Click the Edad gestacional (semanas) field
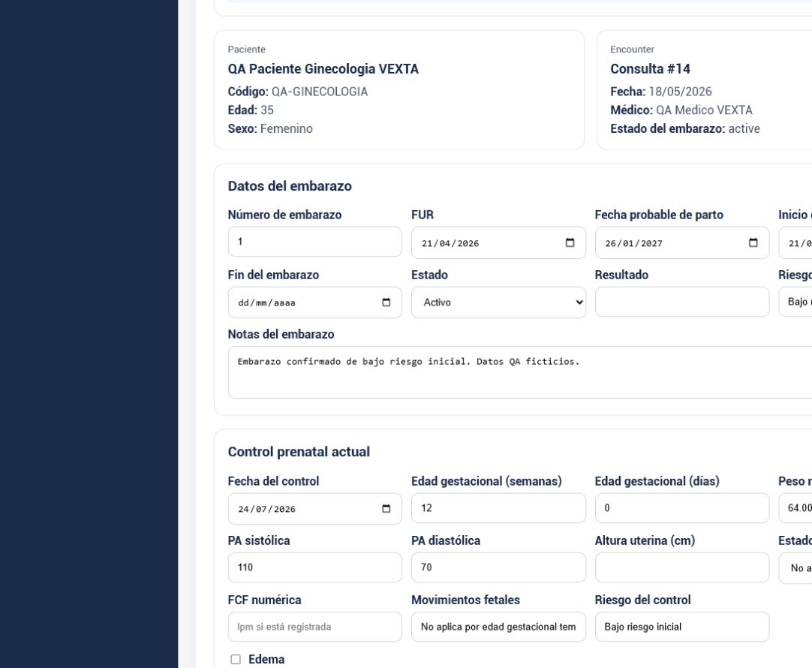 coord(499,508)
